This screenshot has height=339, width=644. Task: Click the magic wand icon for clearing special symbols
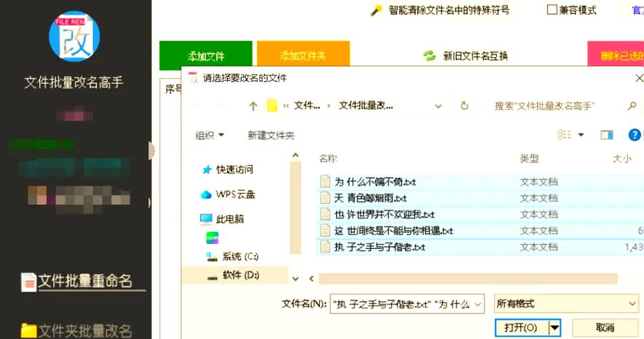tap(376, 10)
